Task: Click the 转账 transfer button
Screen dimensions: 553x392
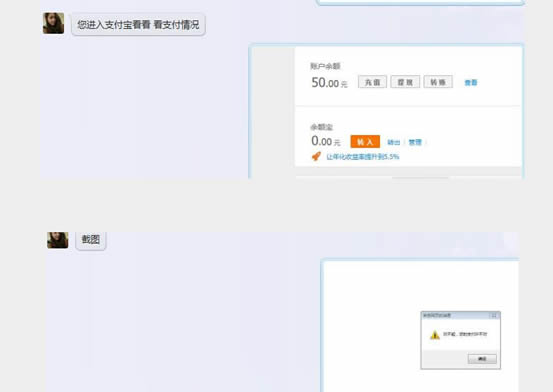Action: pyautogui.click(x=438, y=82)
